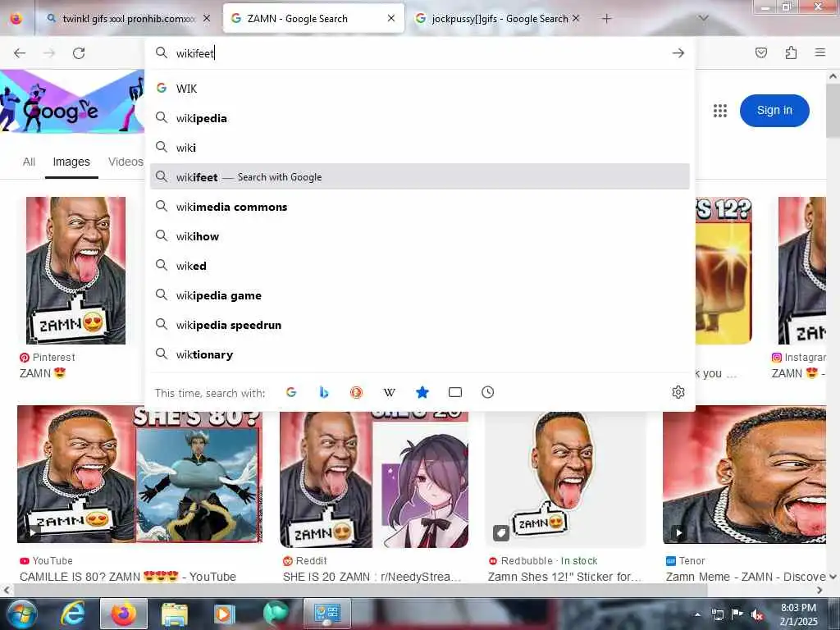Open Windows Media Player taskbar icon

[225, 614]
